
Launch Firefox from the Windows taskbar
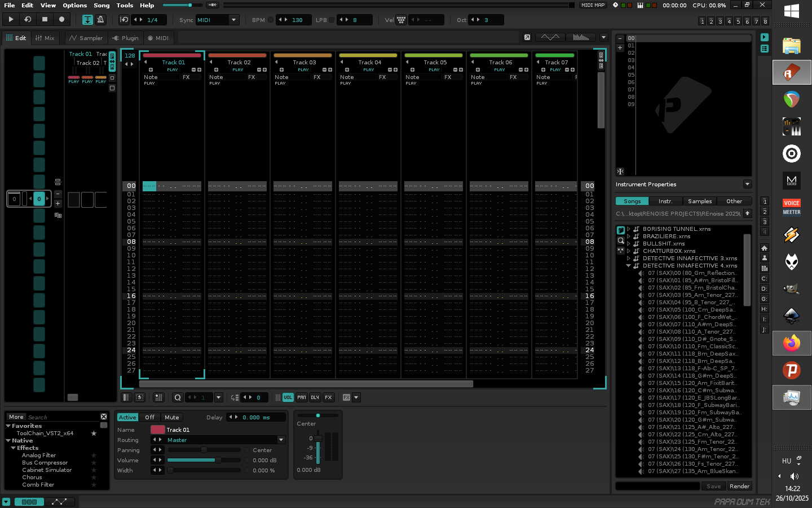(791, 343)
